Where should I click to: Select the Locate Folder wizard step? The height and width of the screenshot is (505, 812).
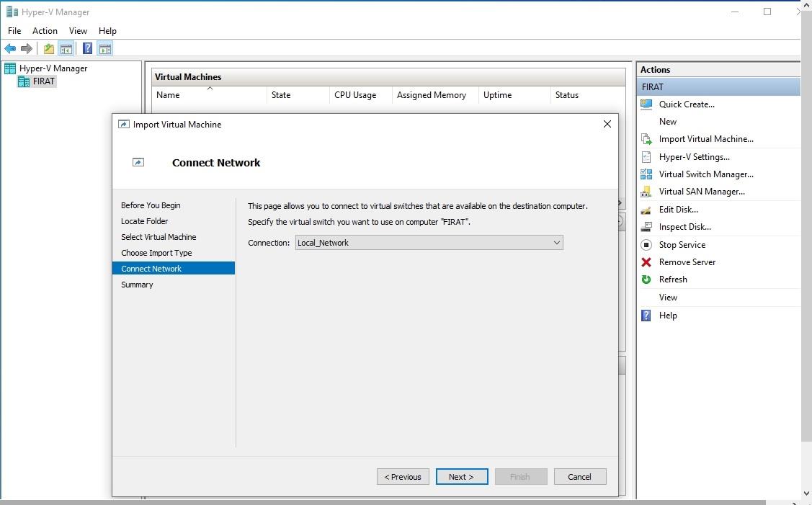pyautogui.click(x=145, y=221)
